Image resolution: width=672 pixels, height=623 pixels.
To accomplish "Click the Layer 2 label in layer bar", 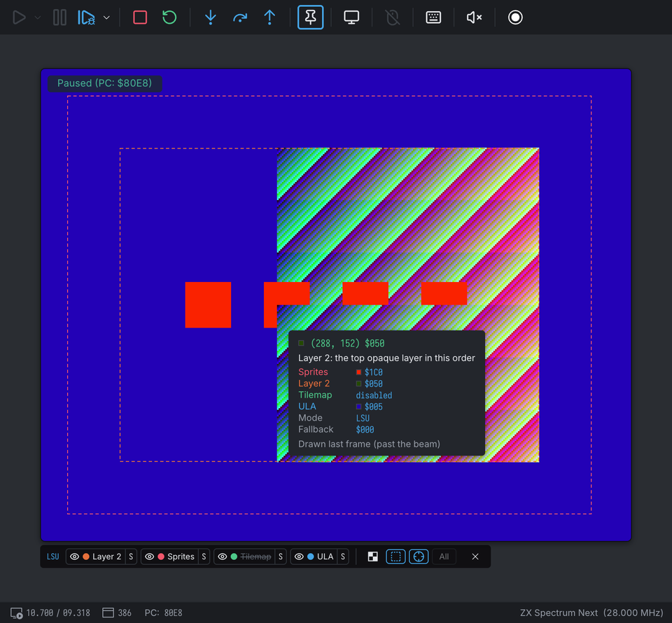I will 106,556.
